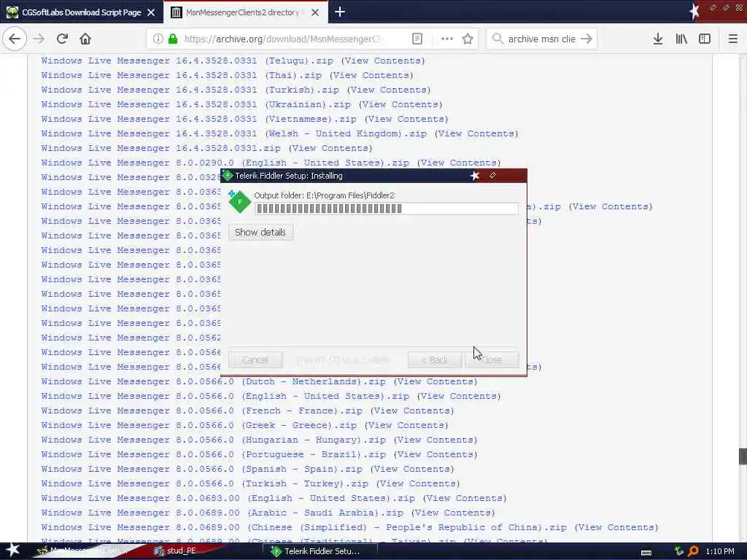Toggle the sidebar icon in toolbar

(705, 39)
